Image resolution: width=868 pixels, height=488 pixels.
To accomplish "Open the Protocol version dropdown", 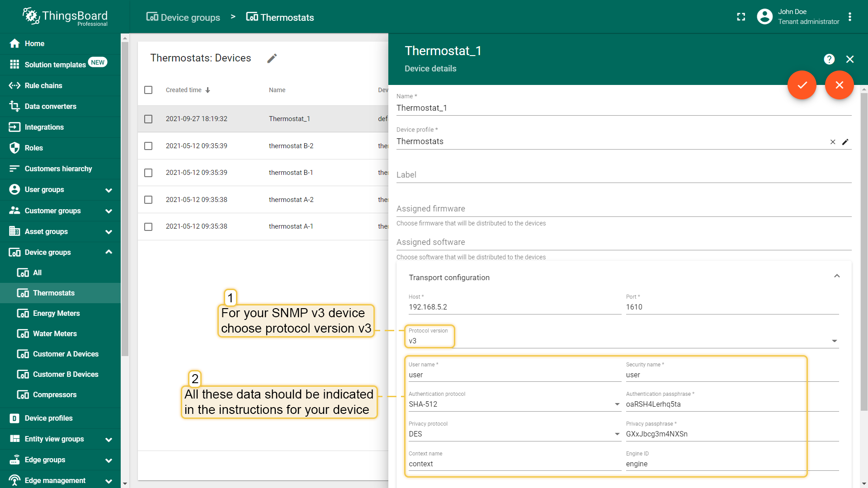I will pyautogui.click(x=623, y=341).
